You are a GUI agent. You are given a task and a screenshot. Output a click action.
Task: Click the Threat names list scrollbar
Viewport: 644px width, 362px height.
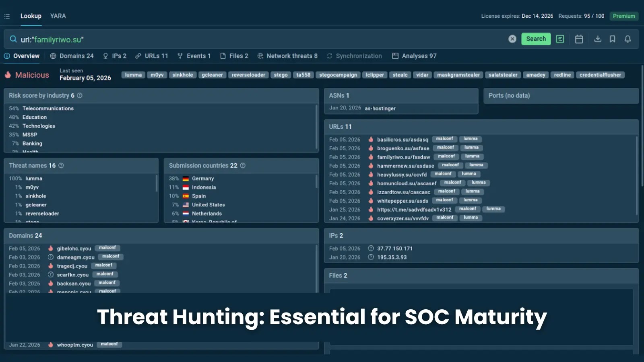(157, 184)
